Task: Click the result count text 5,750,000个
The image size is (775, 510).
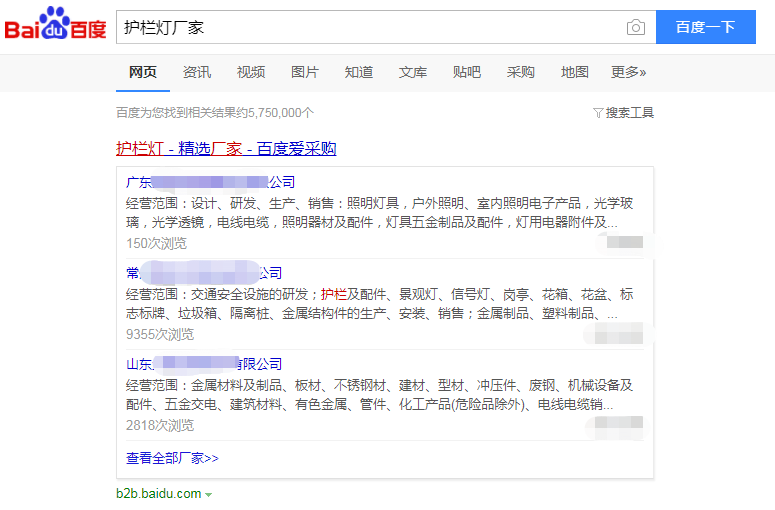Action: (281, 113)
